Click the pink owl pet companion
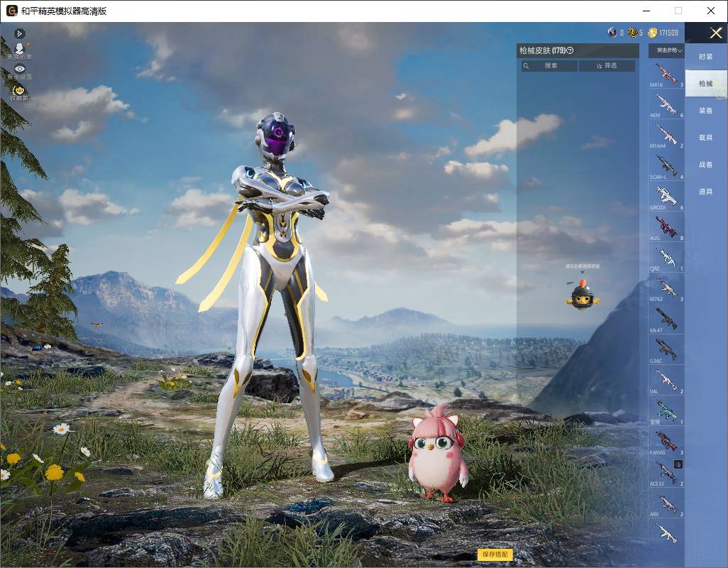 point(437,453)
